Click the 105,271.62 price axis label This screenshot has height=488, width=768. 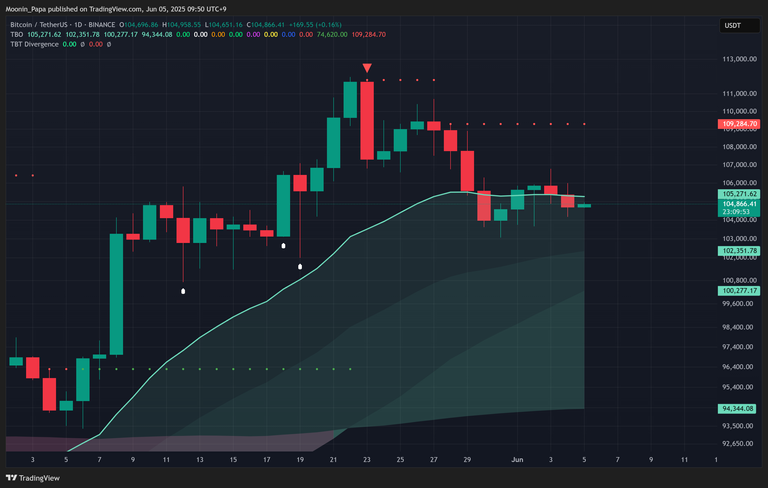(740, 194)
